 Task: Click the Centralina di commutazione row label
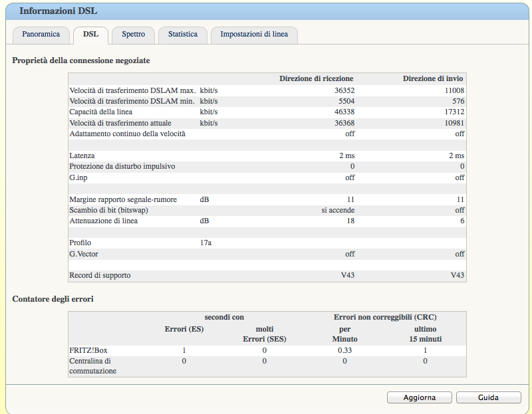tap(93, 365)
